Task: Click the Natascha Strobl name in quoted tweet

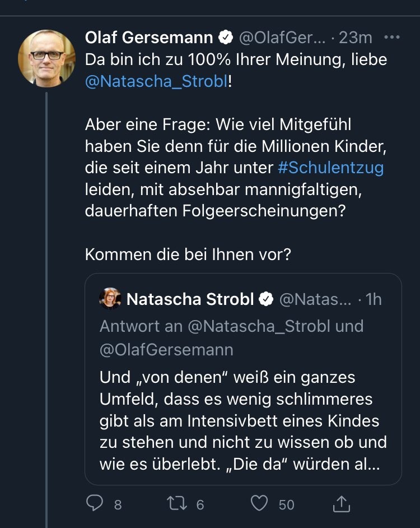Action: 190,299
